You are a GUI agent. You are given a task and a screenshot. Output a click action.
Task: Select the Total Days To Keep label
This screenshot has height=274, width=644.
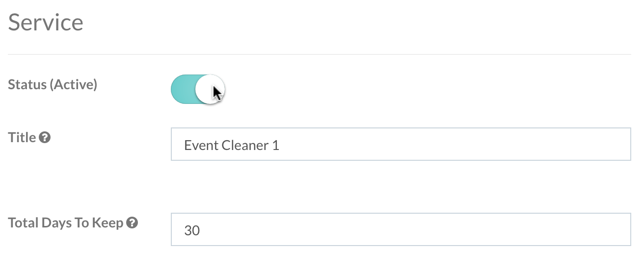click(x=66, y=224)
